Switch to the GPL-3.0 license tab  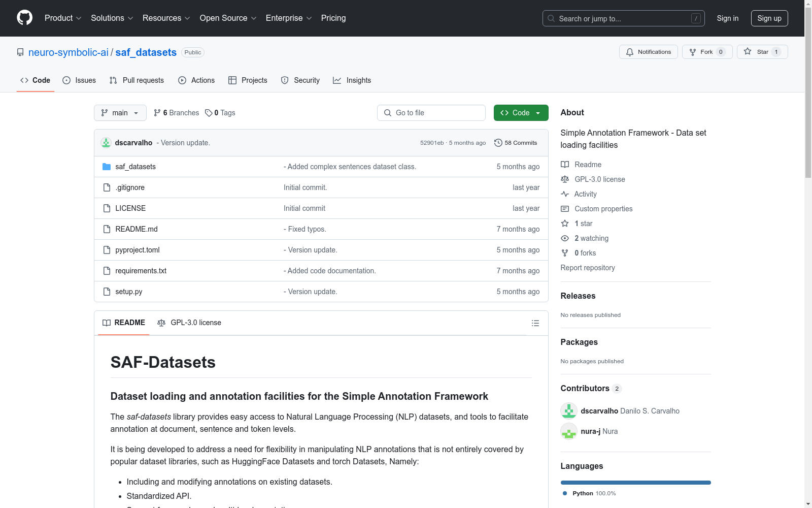(x=189, y=323)
